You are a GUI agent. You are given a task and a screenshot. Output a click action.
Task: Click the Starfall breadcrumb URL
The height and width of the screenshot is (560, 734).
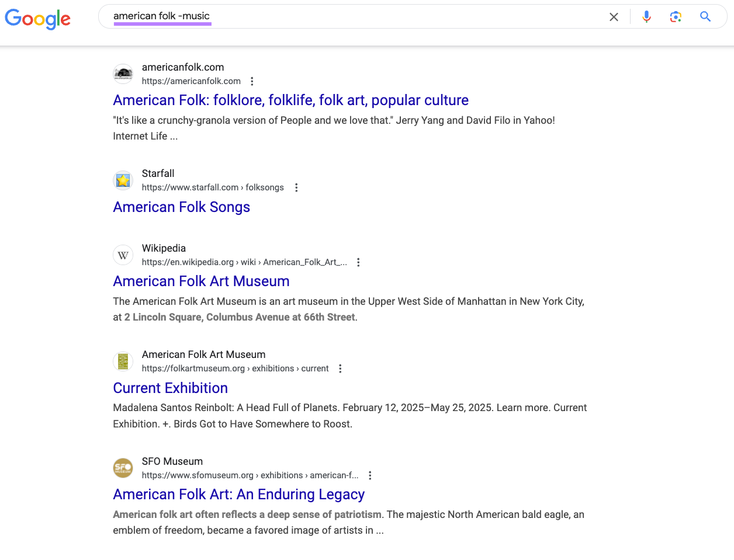click(x=213, y=187)
